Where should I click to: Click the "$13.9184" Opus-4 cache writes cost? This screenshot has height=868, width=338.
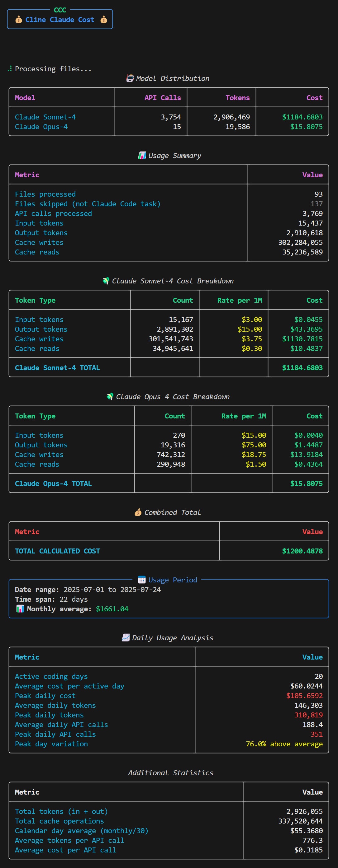click(x=306, y=455)
